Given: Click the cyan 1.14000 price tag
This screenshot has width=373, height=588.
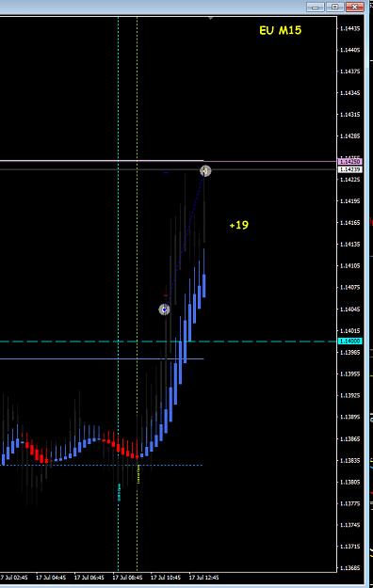Looking at the screenshot, I should point(350,341).
